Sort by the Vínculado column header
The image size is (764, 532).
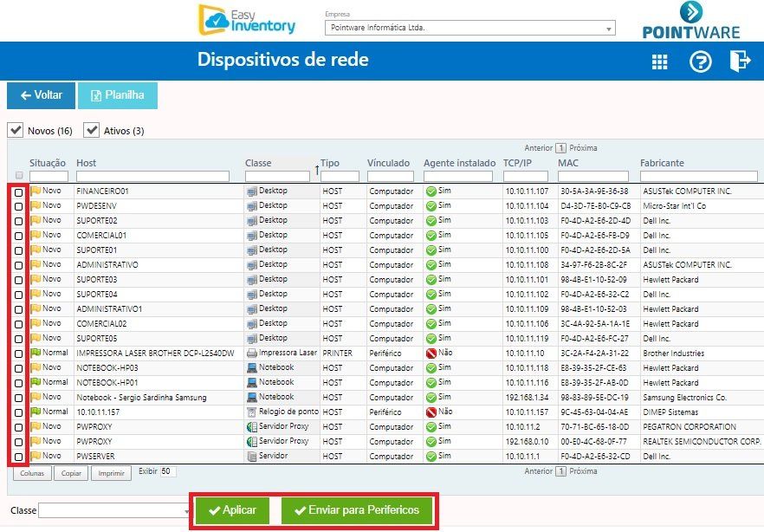[x=388, y=163]
